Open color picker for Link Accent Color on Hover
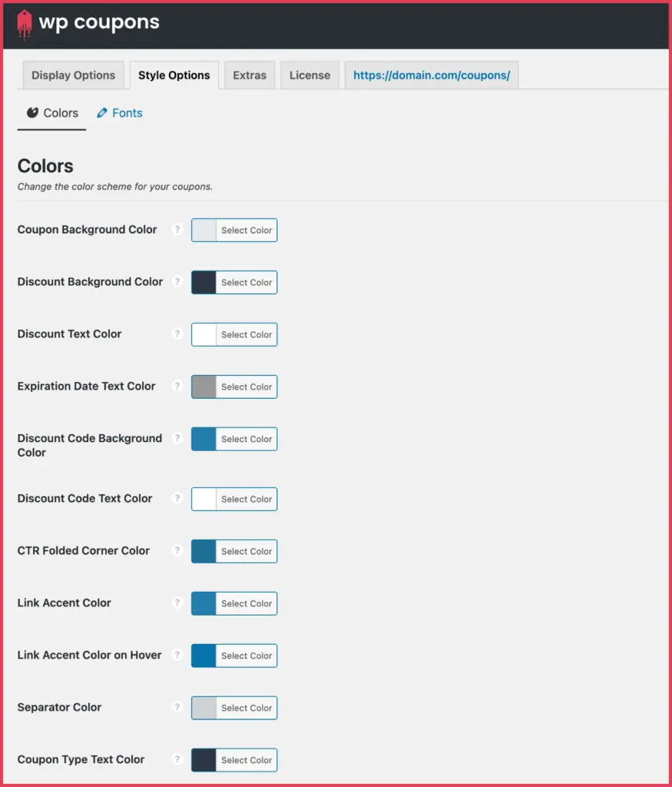This screenshot has height=787, width=672. click(x=247, y=656)
